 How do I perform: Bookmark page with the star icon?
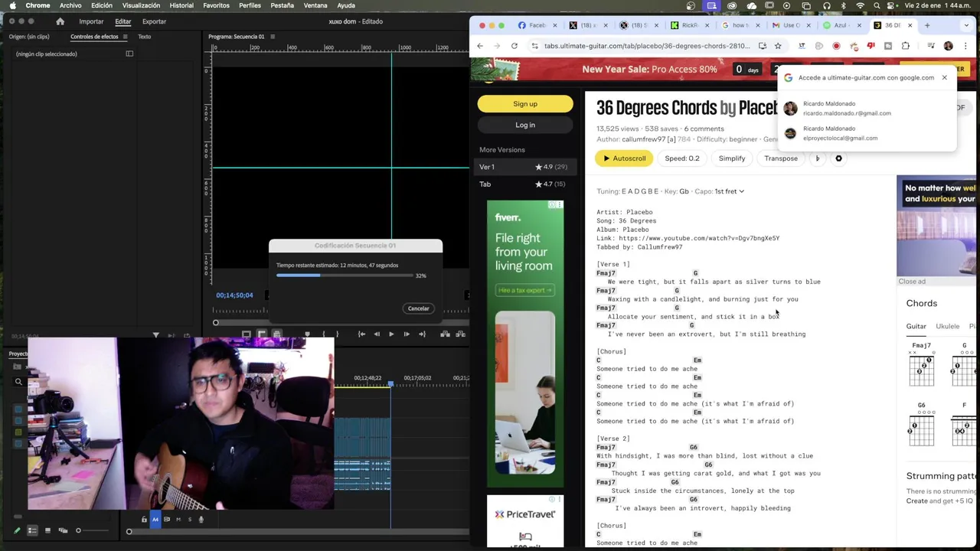778,46
